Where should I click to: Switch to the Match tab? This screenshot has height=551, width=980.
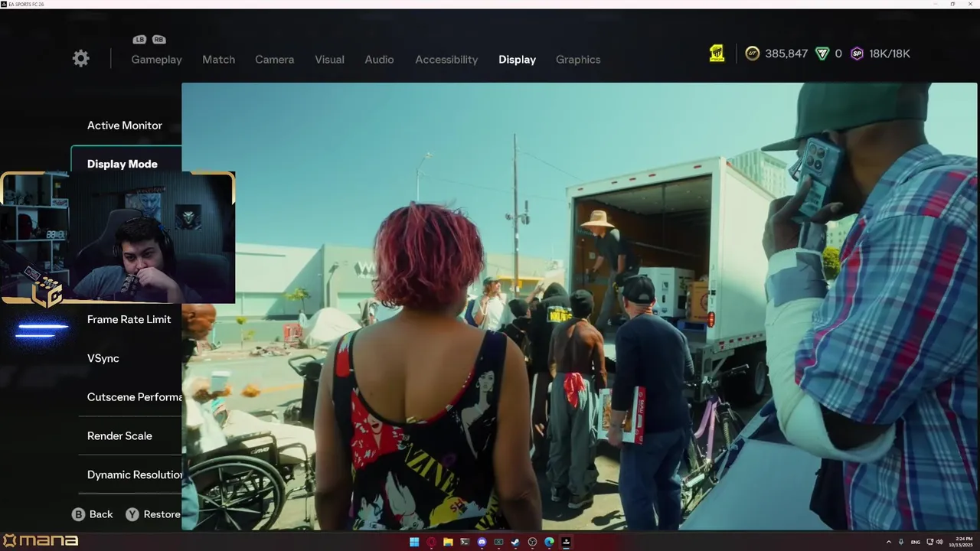218,60
